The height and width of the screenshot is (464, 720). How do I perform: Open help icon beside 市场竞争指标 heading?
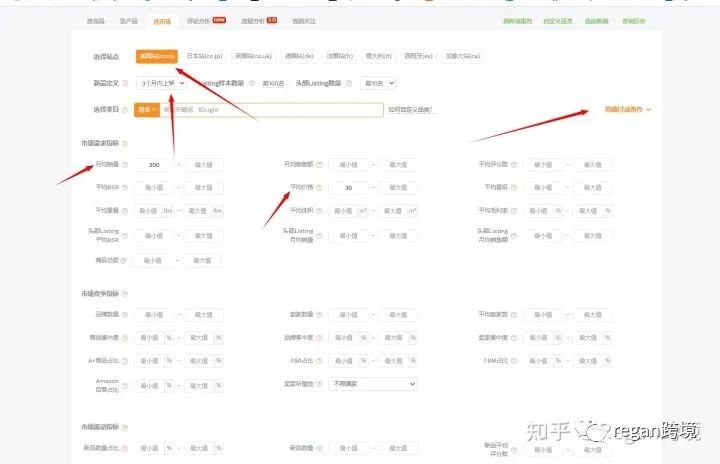tap(125, 294)
